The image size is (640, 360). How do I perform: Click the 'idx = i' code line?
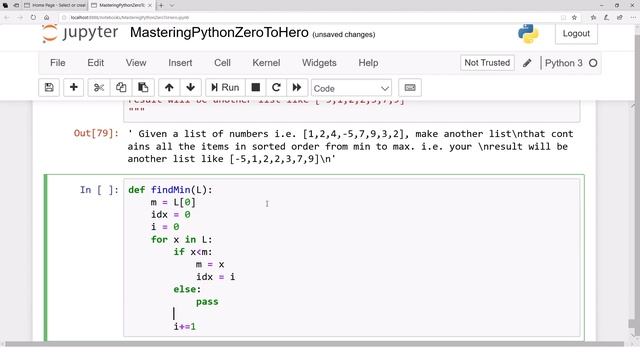(x=216, y=277)
